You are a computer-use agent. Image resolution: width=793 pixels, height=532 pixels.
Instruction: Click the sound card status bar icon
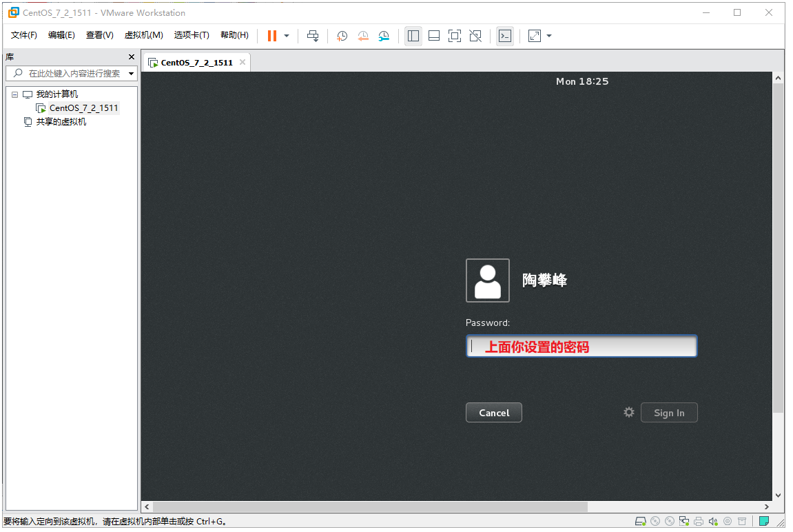click(713, 522)
